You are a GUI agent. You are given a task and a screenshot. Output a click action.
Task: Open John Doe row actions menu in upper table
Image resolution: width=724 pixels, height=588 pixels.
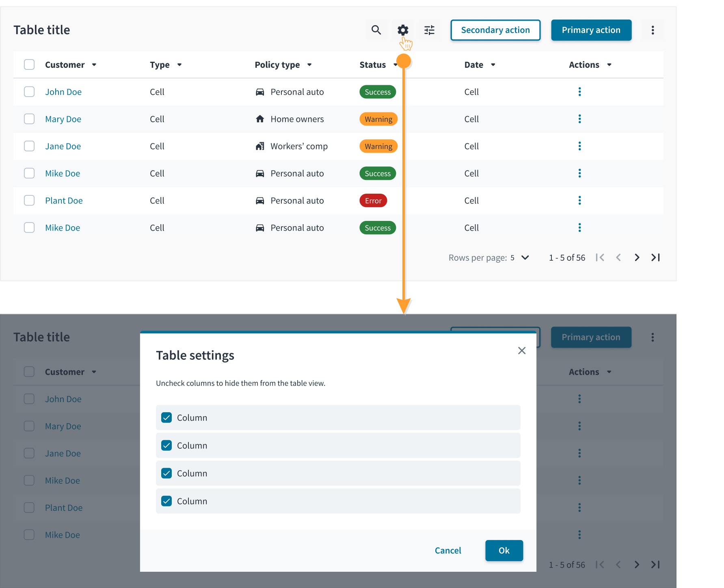click(x=580, y=92)
